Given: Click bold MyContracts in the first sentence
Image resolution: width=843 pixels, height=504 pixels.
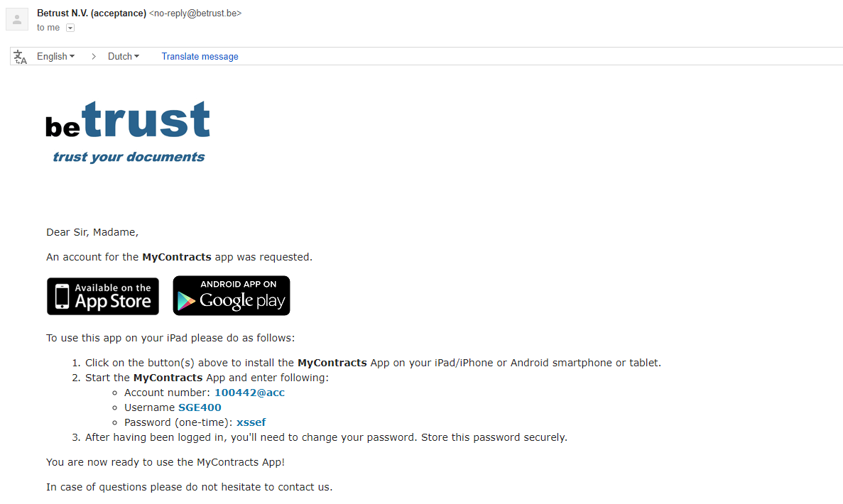Looking at the screenshot, I should point(176,258).
